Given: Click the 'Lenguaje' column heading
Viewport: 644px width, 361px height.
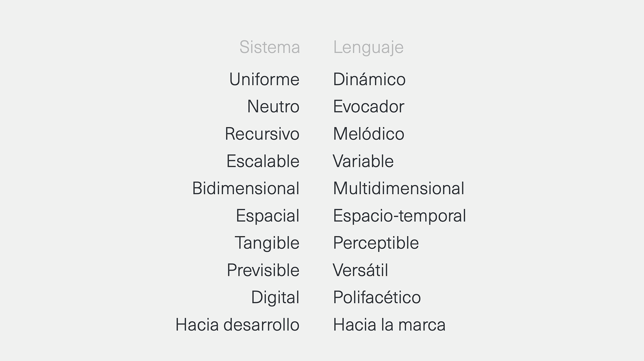Looking at the screenshot, I should coord(368,47).
